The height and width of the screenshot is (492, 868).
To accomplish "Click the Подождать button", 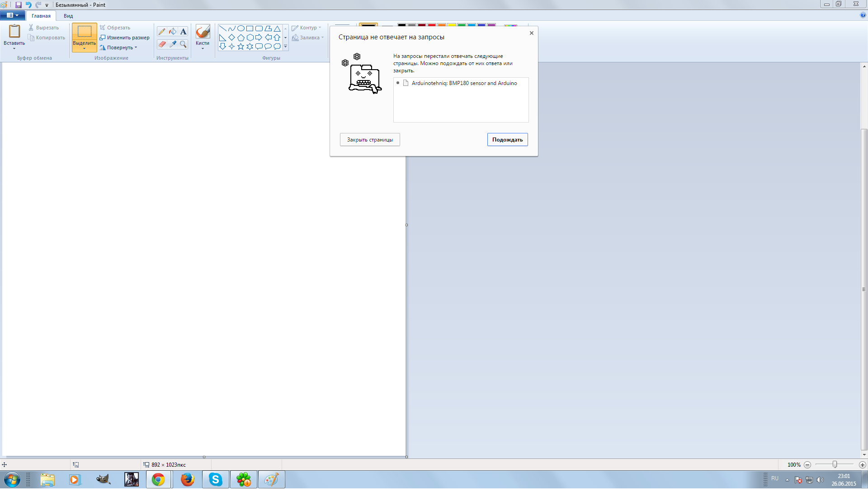I will coord(507,140).
